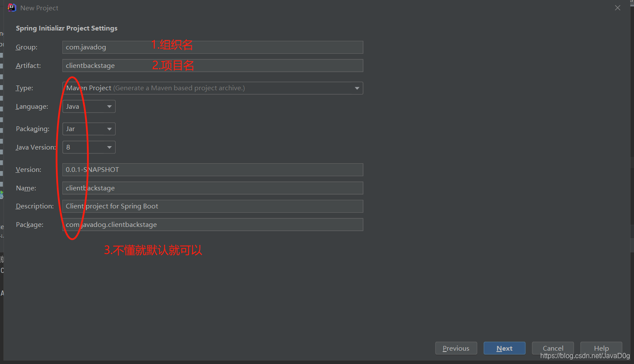Click the Description input field
Screen dimensions: 634x364
point(213,206)
